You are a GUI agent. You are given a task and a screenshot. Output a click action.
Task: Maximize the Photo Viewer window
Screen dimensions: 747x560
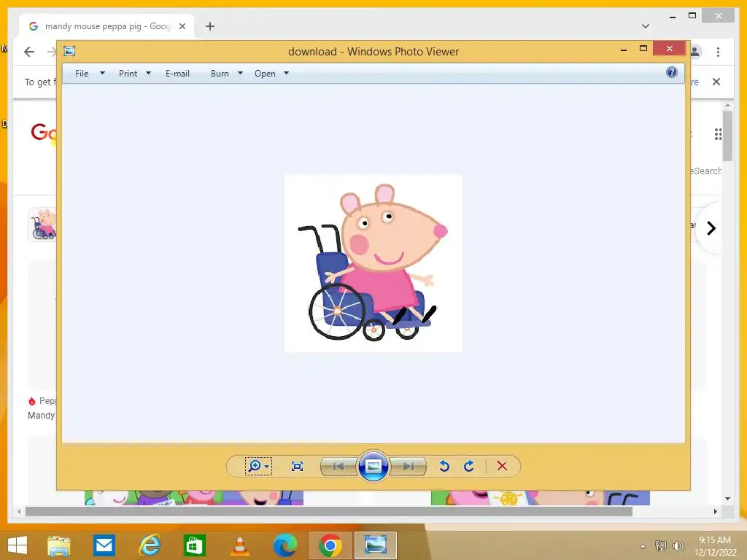643,48
